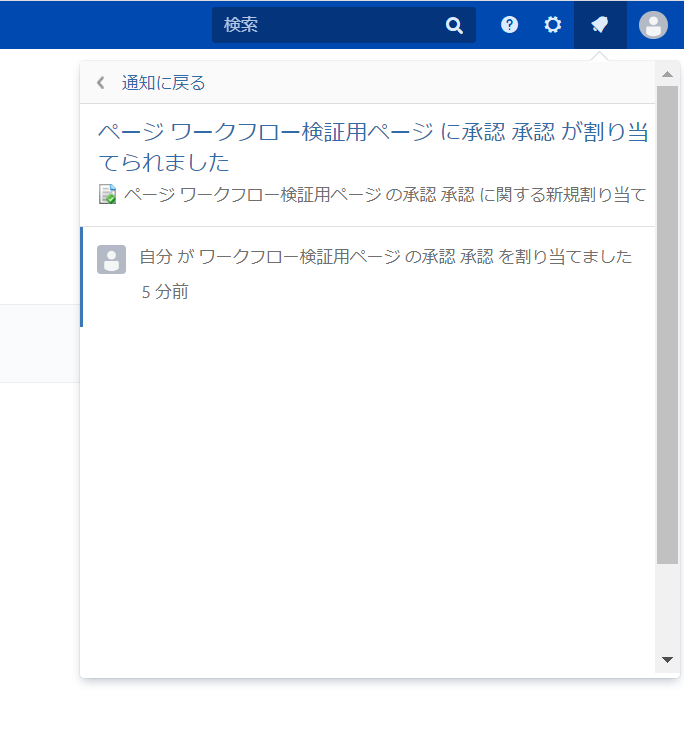Open the user profile avatar menu
684x731 pixels.
653,25
